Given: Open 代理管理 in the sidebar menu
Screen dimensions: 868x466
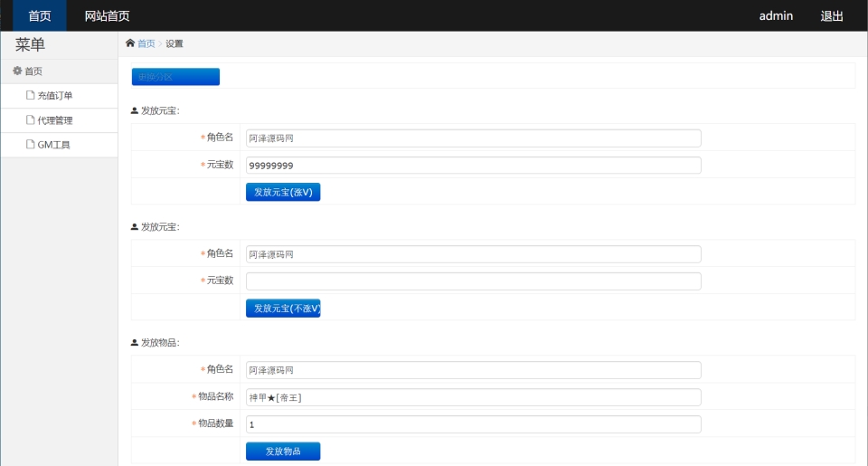Looking at the screenshot, I should coord(55,119).
